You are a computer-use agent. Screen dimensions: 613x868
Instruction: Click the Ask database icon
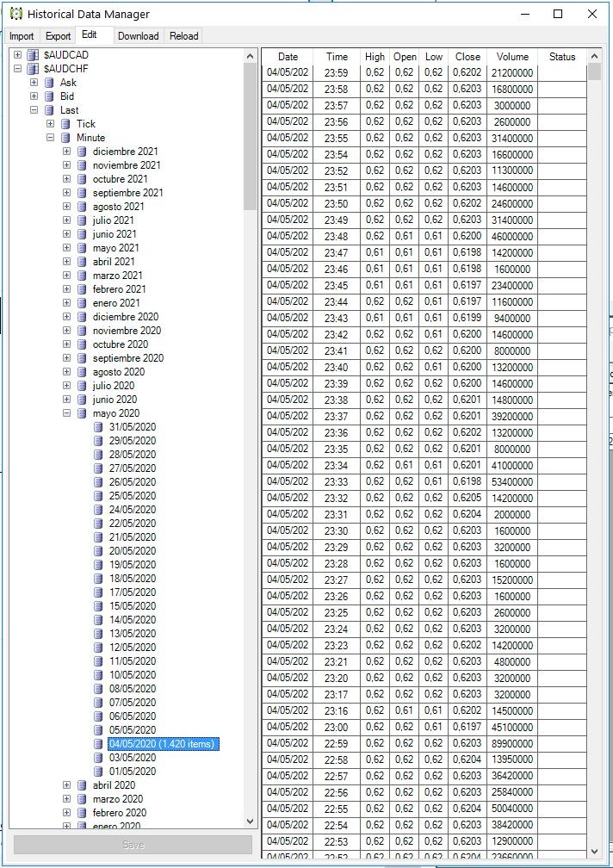click(49, 83)
